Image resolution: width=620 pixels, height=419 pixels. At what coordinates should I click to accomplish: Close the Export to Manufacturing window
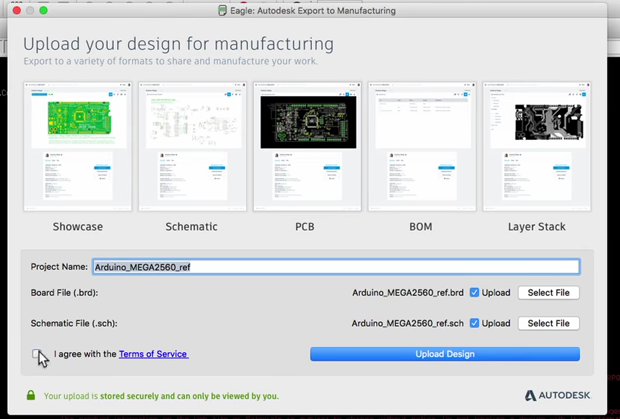point(17,11)
